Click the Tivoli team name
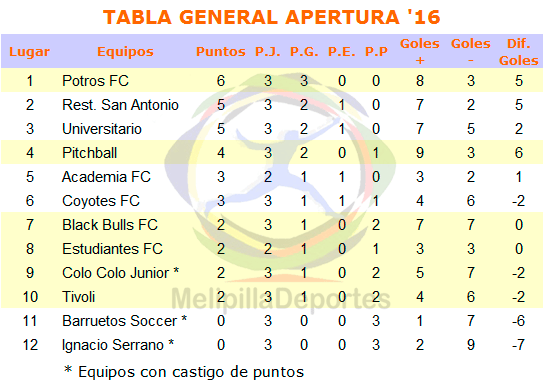The image size is (544, 386). click(x=79, y=297)
